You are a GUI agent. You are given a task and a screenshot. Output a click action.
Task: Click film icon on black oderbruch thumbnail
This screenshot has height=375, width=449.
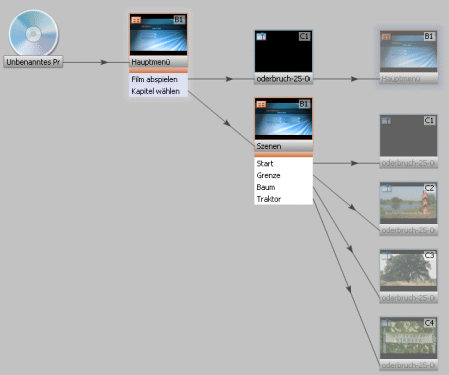[x=261, y=36]
